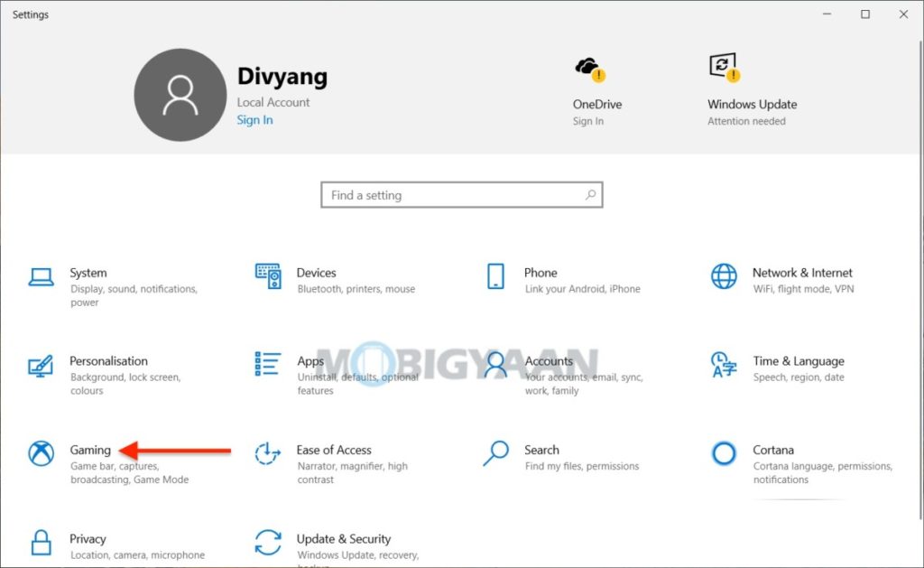Click the Divyang user avatar
The width and height of the screenshot is (924, 568).
[180, 95]
